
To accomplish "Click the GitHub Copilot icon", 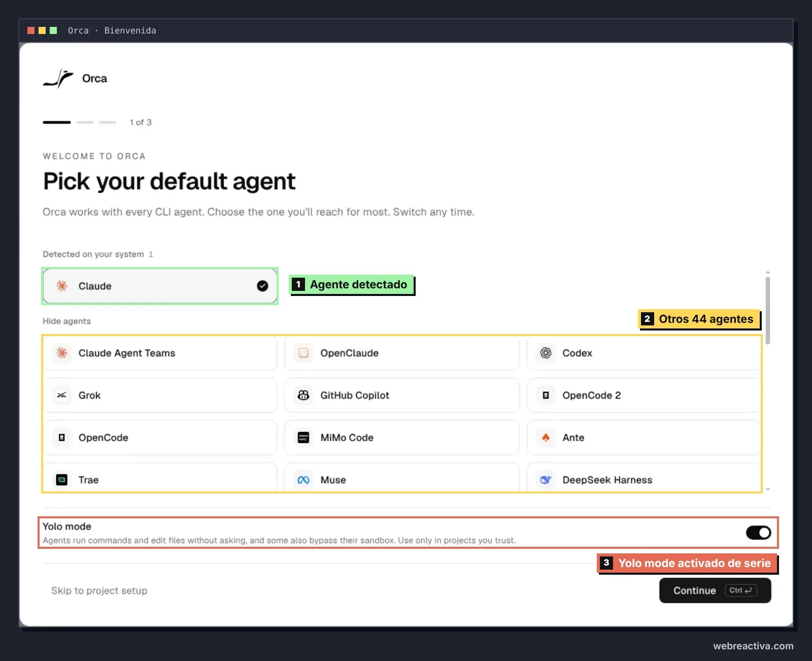I will (x=303, y=395).
